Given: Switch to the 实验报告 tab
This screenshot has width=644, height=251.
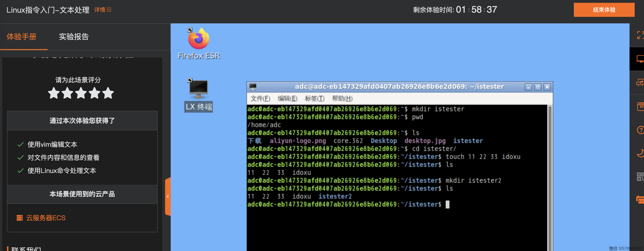Looking at the screenshot, I should (74, 37).
